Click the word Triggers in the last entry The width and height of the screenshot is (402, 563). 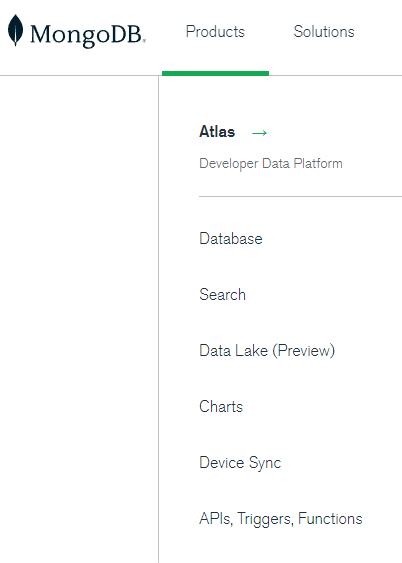[x=265, y=519]
